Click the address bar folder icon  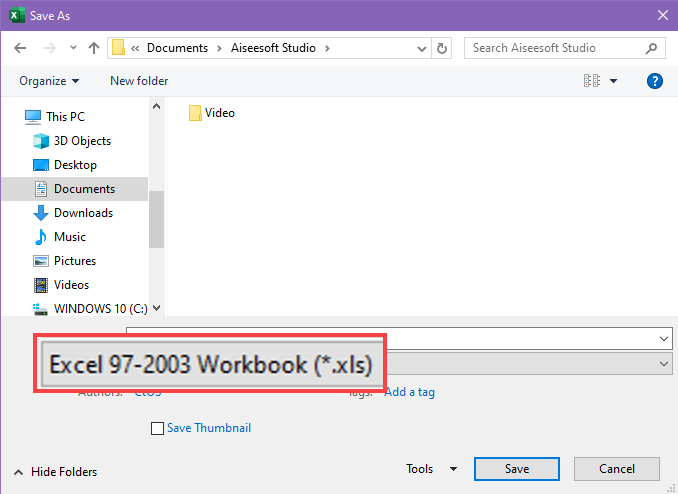[x=118, y=48]
